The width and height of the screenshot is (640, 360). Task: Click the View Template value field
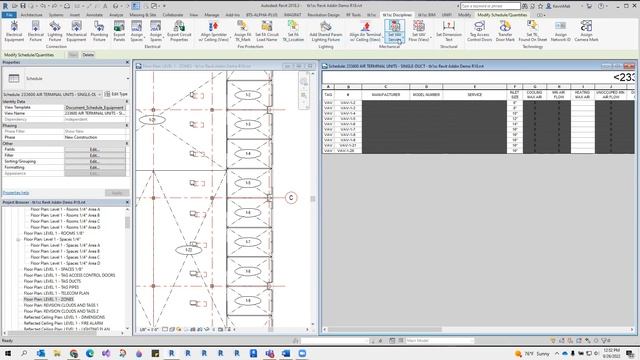pyautogui.click(x=95, y=107)
